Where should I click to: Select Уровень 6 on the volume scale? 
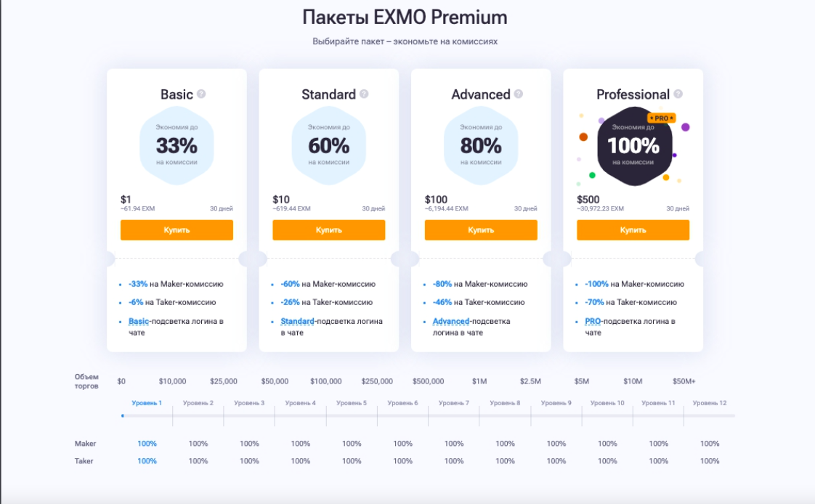[402, 403]
